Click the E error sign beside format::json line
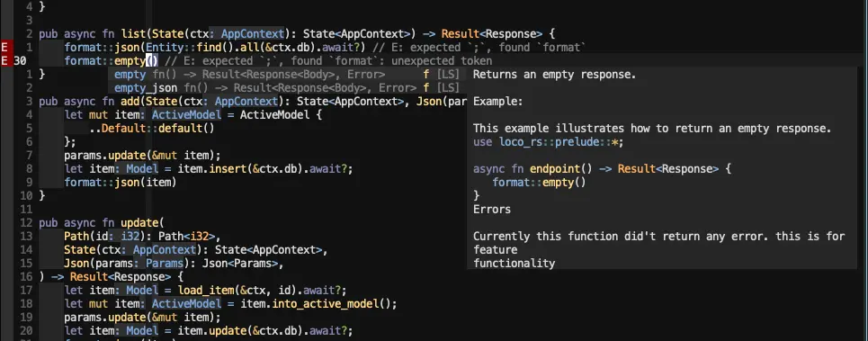The image size is (868, 341). click(5, 48)
